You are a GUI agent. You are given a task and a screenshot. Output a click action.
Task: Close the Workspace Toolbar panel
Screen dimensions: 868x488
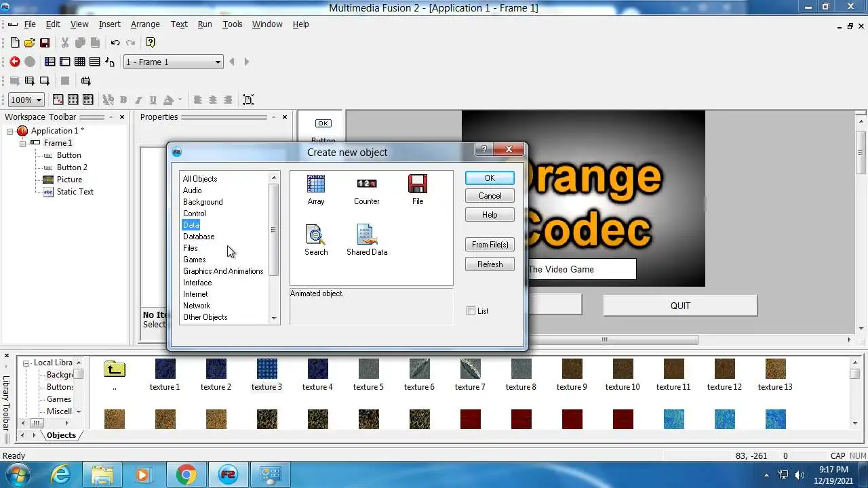click(x=122, y=117)
